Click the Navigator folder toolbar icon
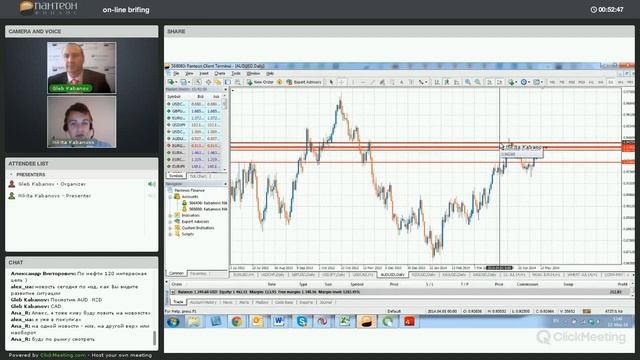Viewport: 640px width, 360px height. (218, 82)
